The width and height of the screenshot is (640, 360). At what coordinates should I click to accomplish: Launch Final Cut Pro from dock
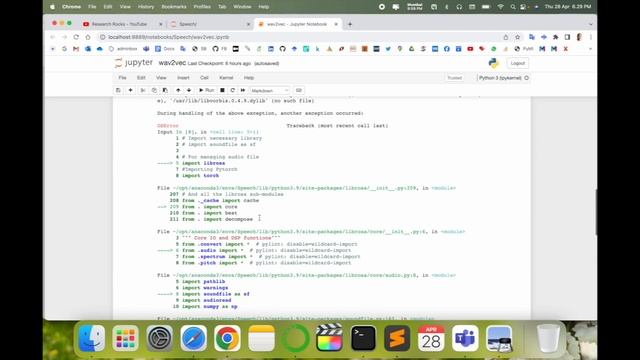point(329,338)
